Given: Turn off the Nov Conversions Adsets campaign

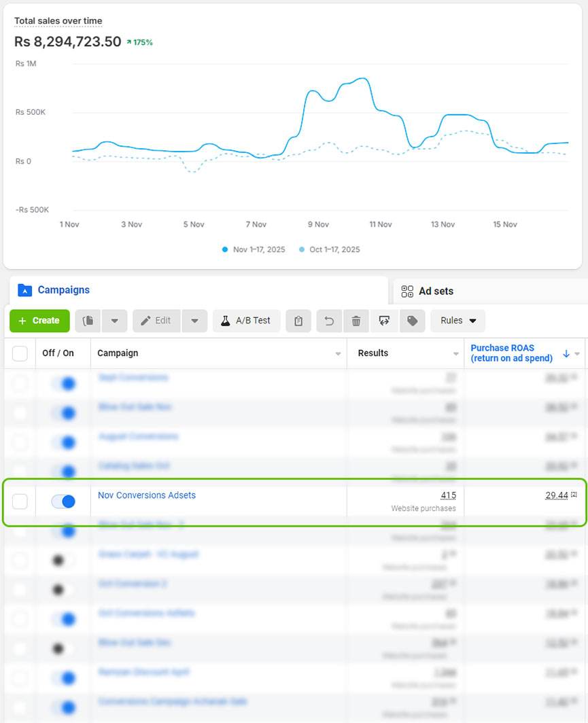Looking at the screenshot, I should tap(63, 501).
